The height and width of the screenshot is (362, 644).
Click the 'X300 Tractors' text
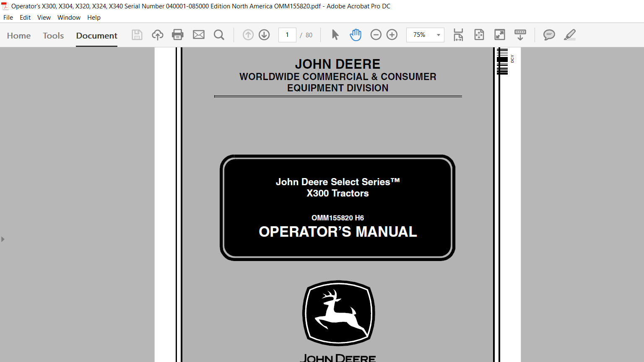(x=338, y=193)
